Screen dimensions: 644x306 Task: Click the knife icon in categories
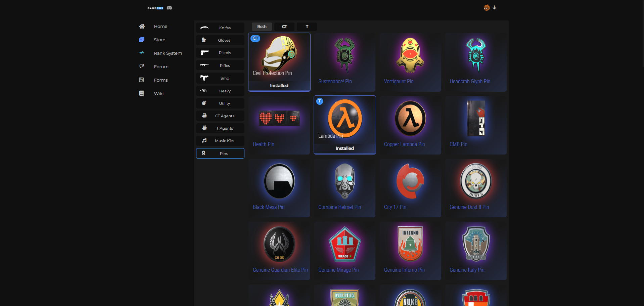click(x=204, y=28)
